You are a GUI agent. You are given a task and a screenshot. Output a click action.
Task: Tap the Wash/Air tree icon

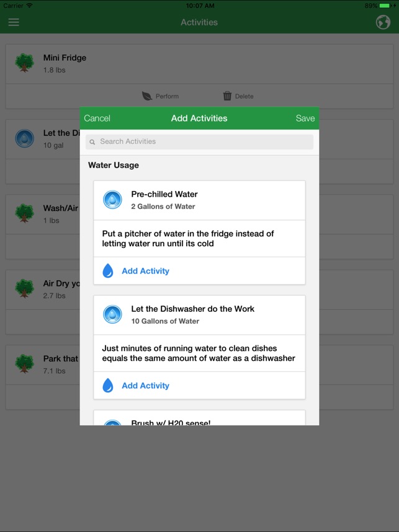[x=24, y=213]
